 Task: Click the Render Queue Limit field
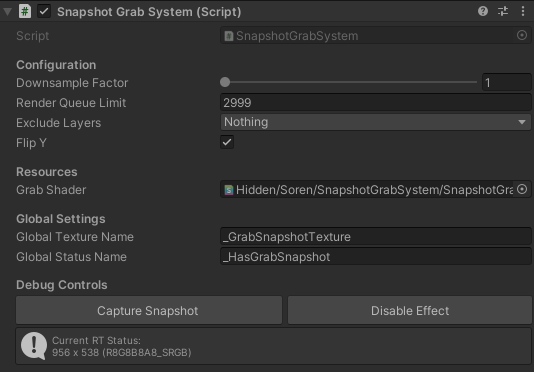(x=376, y=102)
